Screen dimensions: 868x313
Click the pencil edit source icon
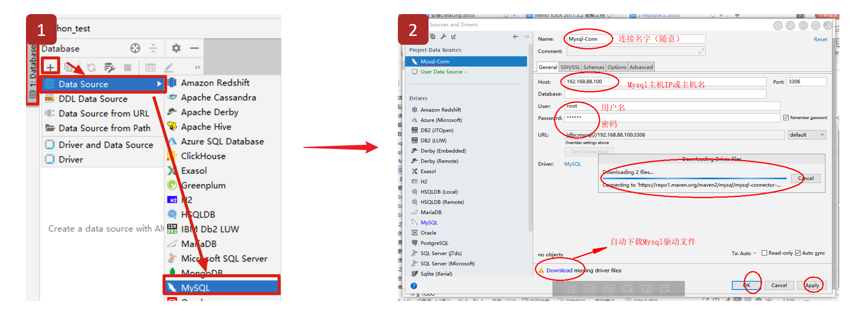[x=169, y=68]
